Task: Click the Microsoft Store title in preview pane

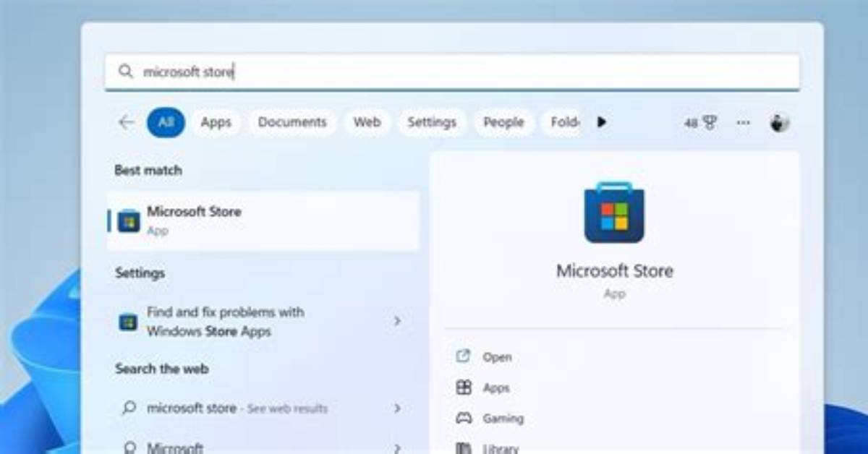Action: (614, 271)
